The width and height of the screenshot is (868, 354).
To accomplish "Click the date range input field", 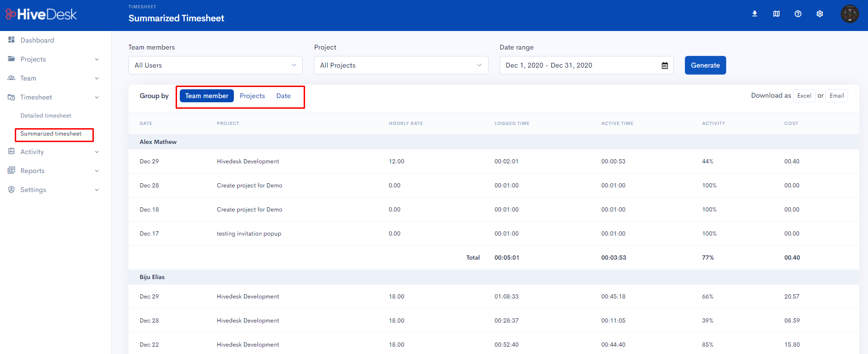I will (587, 65).
